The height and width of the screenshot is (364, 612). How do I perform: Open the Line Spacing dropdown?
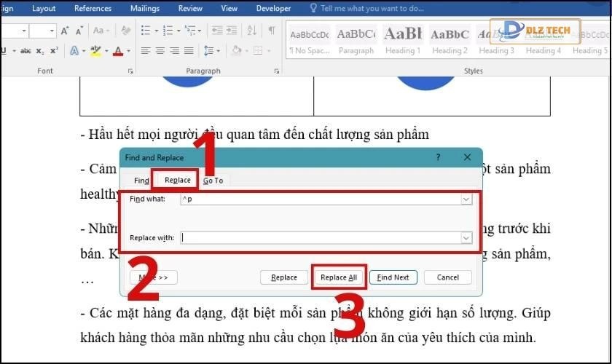[x=212, y=51]
